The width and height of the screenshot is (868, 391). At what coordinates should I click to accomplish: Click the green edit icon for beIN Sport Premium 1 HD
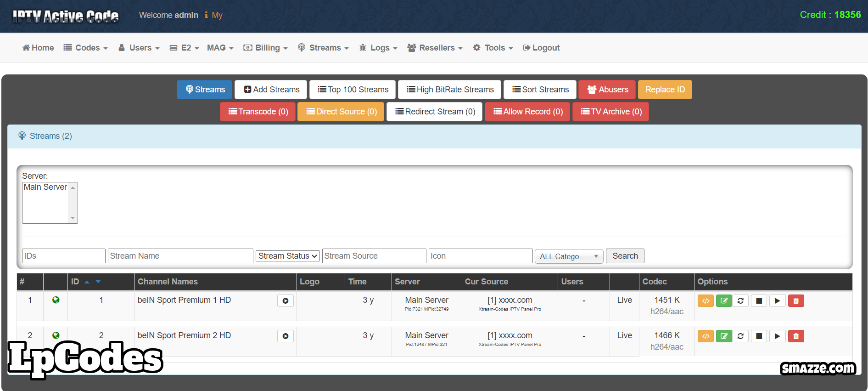click(x=724, y=301)
